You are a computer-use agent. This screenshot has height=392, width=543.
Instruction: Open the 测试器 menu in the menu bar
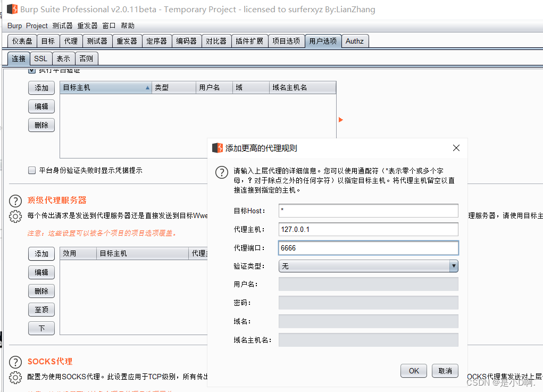[62, 26]
